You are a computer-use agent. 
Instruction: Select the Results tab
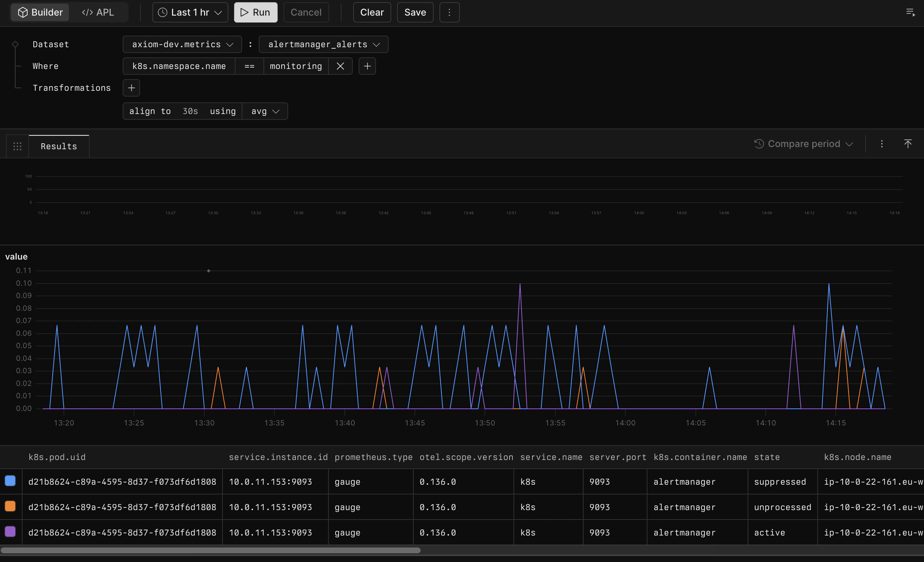[58, 146]
